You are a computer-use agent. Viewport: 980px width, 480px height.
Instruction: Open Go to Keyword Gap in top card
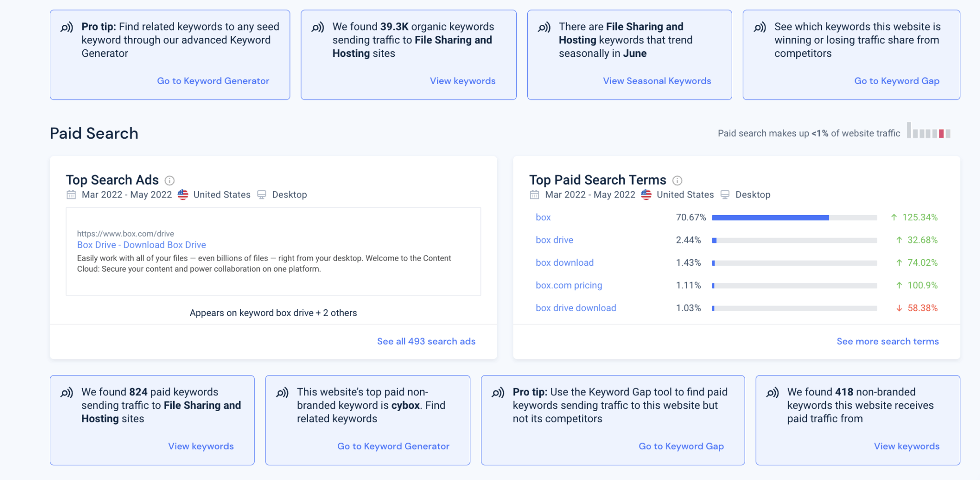(x=897, y=81)
